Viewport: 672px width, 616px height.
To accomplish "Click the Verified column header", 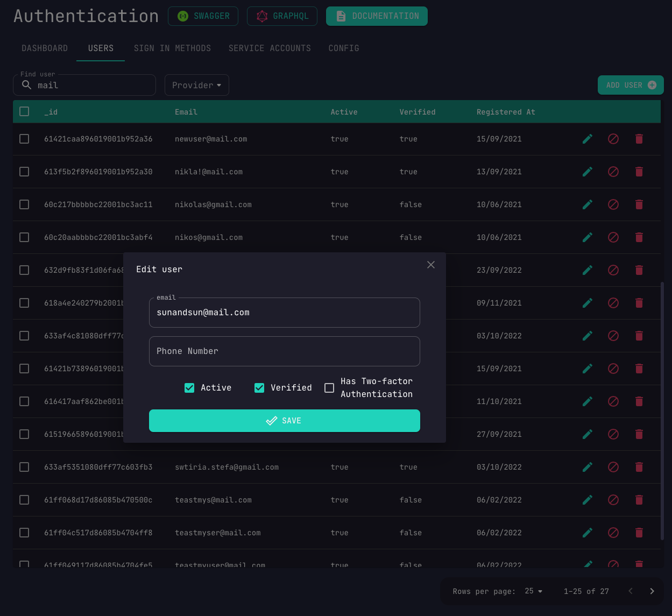I will click(x=418, y=112).
